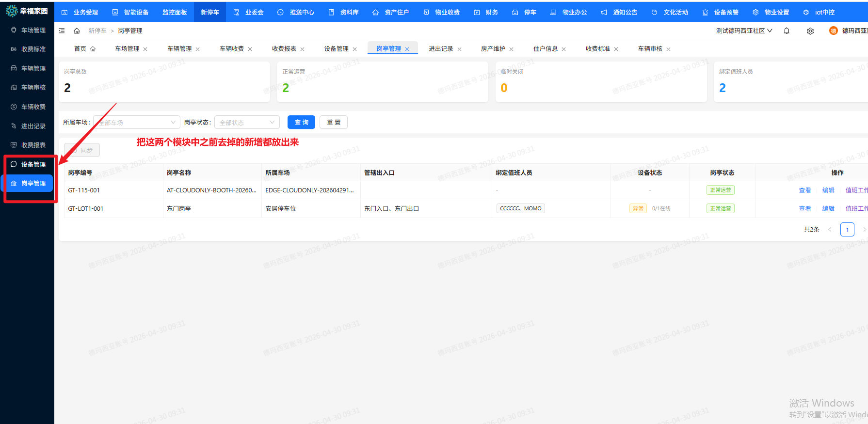This screenshot has height=424, width=868.
Task: Close the 车辆管理 tab with its X
Action: [x=197, y=49]
